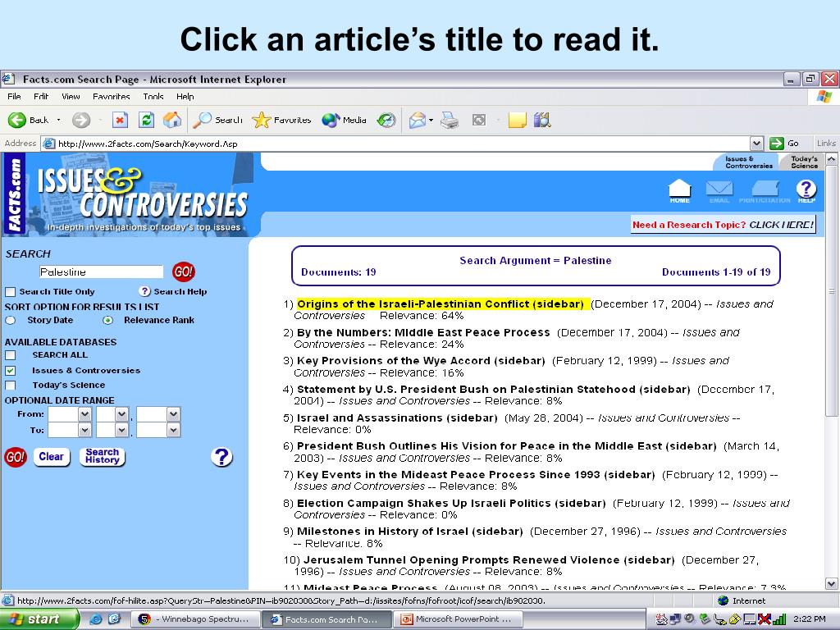840x630 pixels.
Task: Click the EMAIL envelope icon on the site
Action: (x=719, y=191)
